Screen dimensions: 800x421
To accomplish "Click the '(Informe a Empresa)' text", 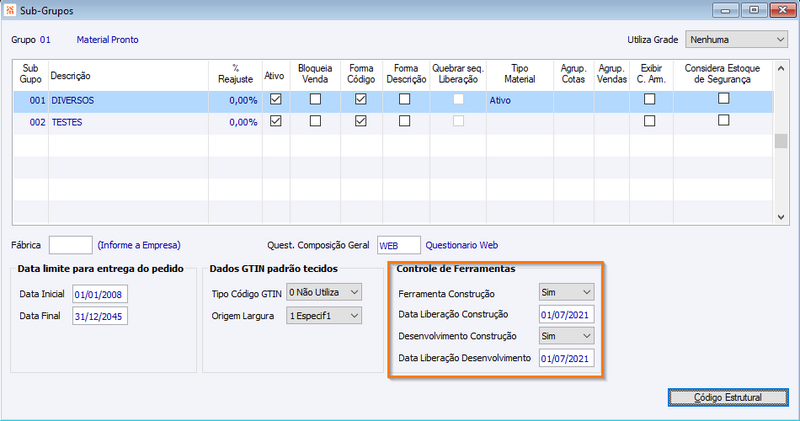I will (139, 245).
